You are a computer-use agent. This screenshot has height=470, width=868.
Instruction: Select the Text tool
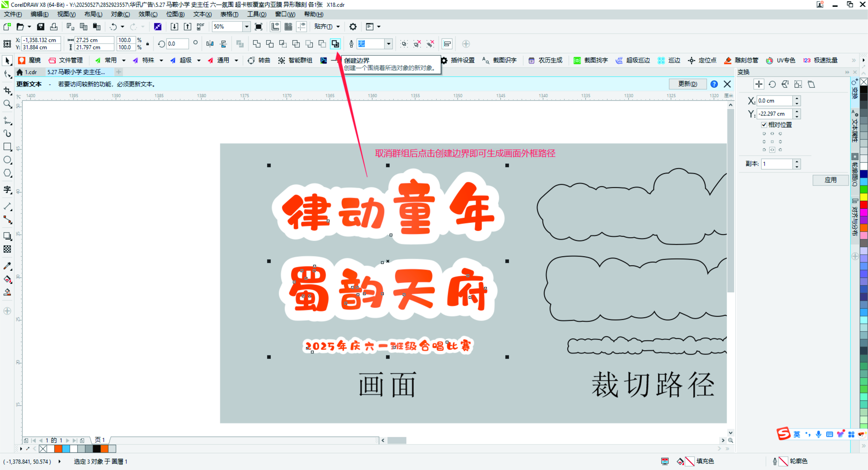click(7, 190)
